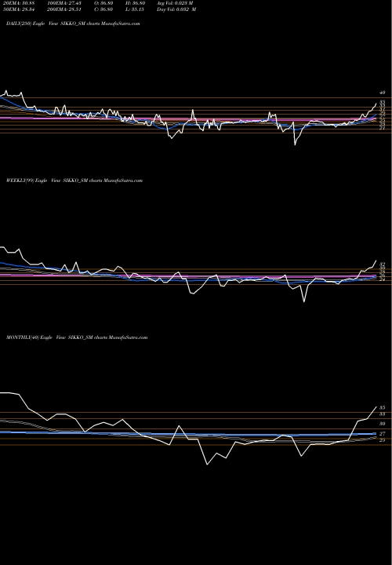This screenshot has height=565, width=392.
Task: Click the 25 price label on monthly chart
Action: pos(383,440)
